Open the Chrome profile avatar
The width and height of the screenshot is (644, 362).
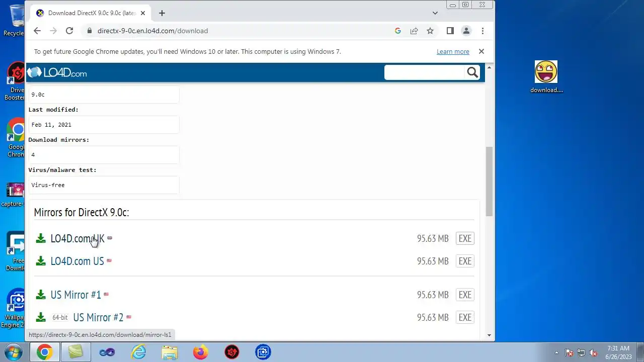(x=466, y=31)
